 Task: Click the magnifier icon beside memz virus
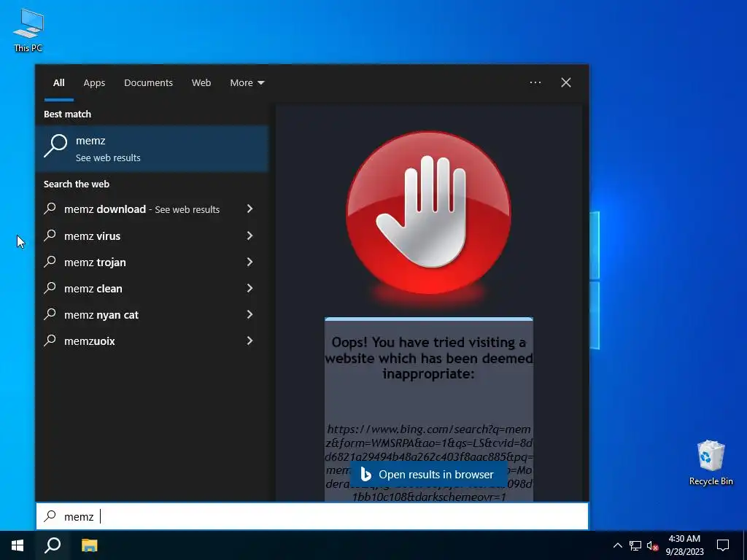tap(50, 235)
